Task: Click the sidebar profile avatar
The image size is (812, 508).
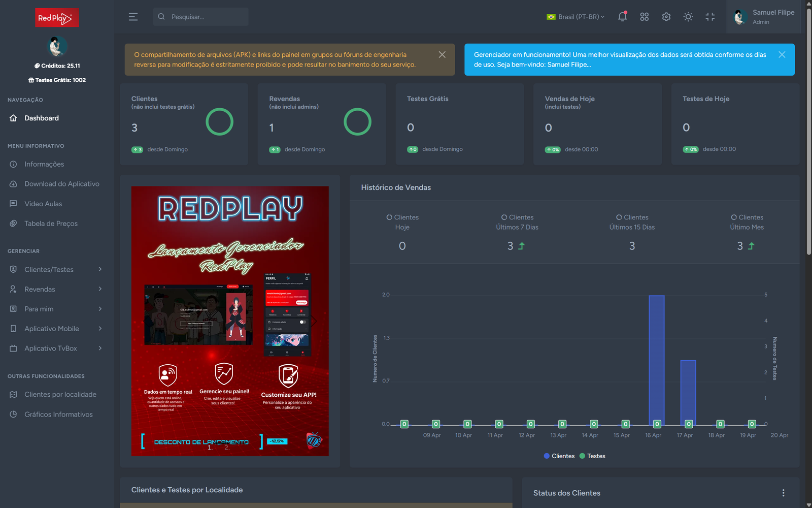Action: pyautogui.click(x=57, y=46)
